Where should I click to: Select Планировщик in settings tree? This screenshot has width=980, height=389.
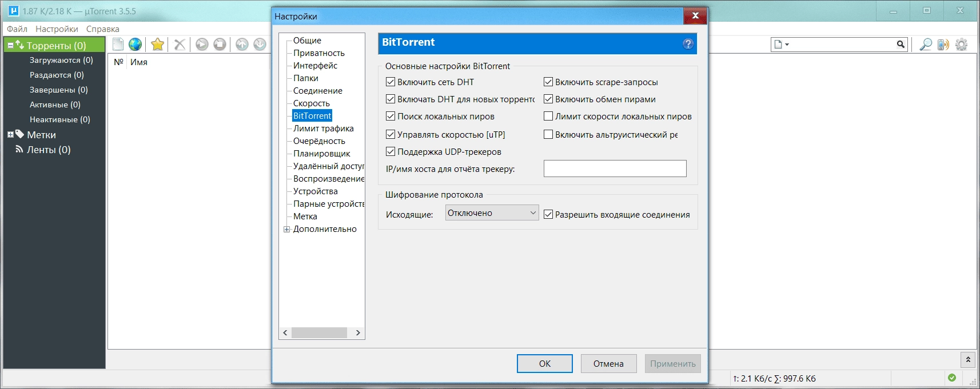322,153
